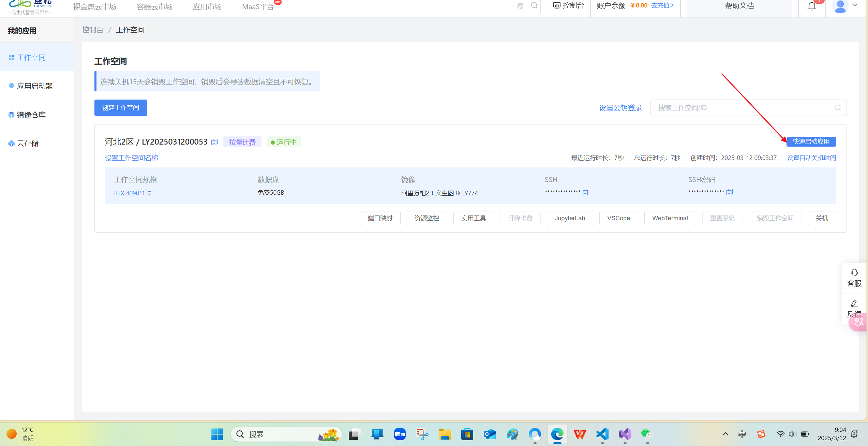Open 设置公钥登录 link

[x=620, y=107]
